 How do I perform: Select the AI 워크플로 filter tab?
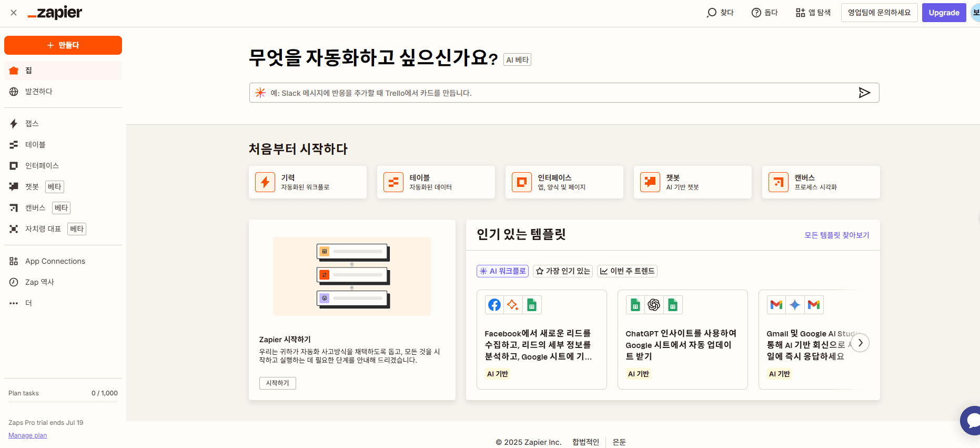(502, 271)
